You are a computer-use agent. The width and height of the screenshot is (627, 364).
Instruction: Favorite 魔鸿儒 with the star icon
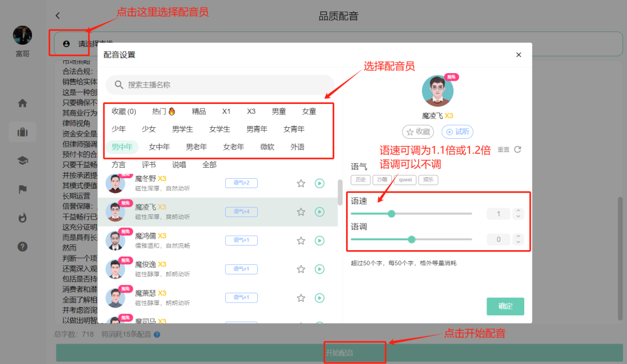point(301,240)
